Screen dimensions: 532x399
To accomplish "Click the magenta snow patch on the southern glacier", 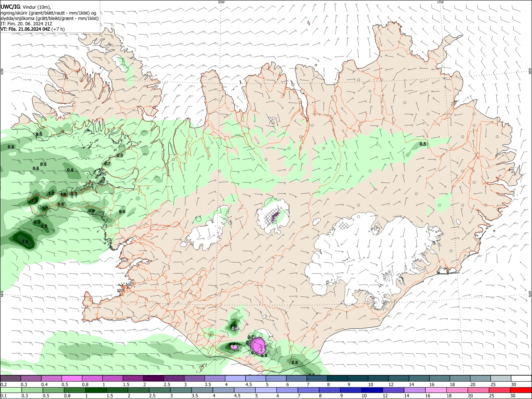I will point(258,345).
